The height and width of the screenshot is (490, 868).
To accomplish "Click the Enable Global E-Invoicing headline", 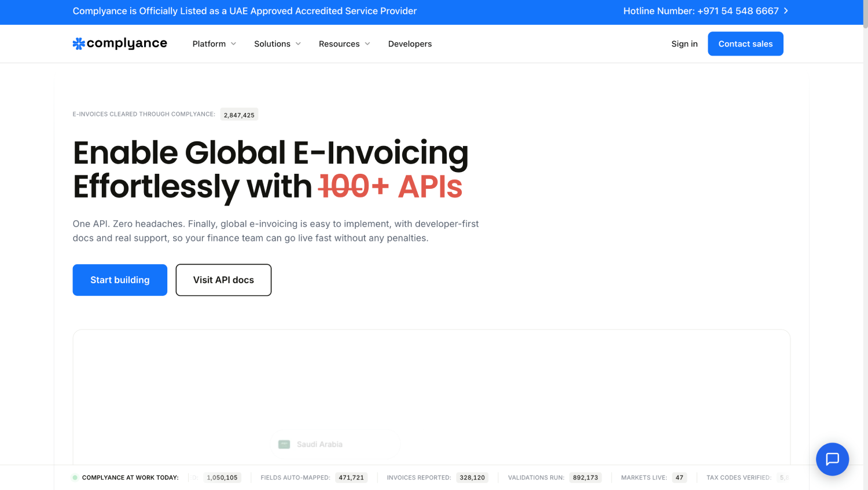I will click(271, 170).
